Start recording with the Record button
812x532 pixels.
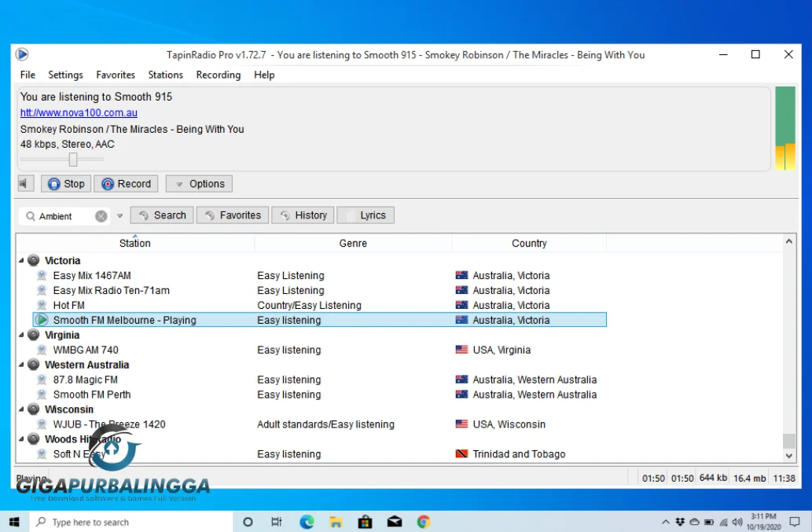126,184
